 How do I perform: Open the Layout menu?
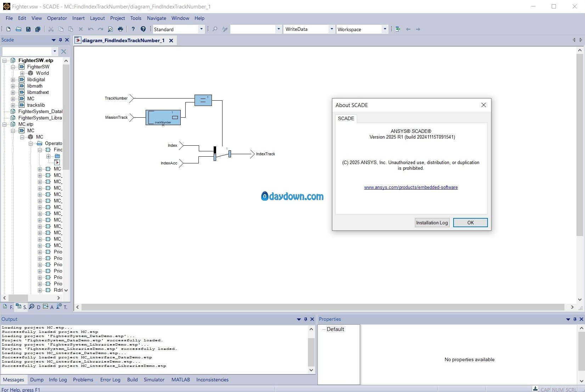tap(97, 18)
